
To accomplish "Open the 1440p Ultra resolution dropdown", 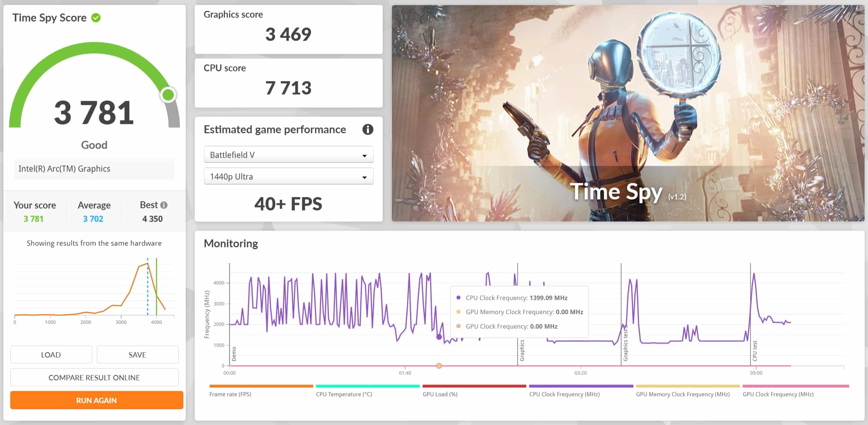I will (x=288, y=177).
